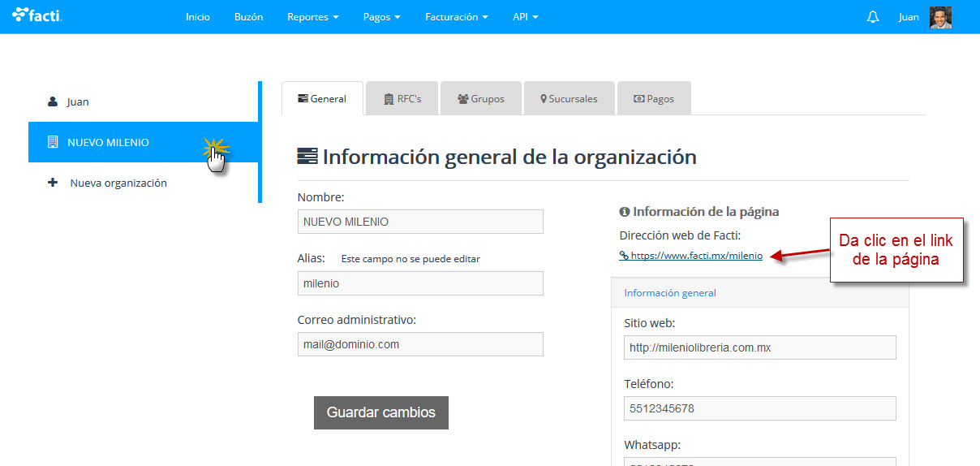Expand the API dropdown menu
This screenshot has height=466, width=980.
point(526,17)
